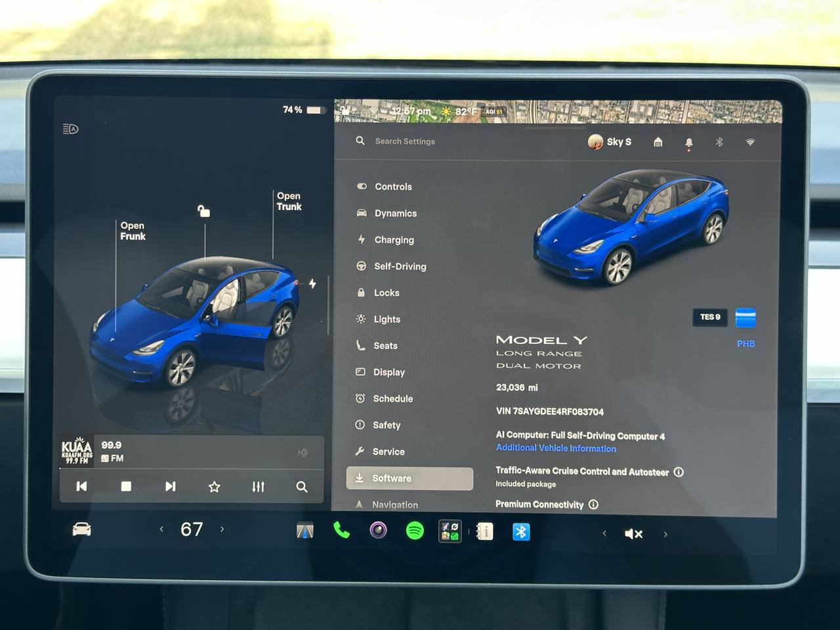Tap info icon next to Premium Connectivity
Screen dimensions: 840x630
pyautogui.click(x=593, y=505)
